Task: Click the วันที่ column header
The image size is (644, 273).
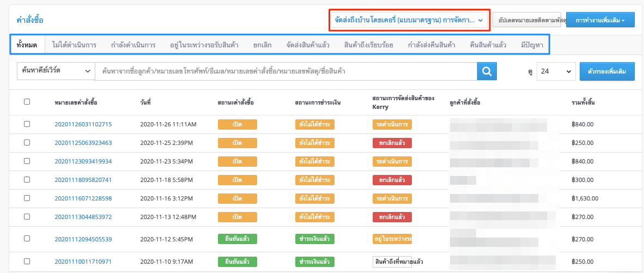Action: [145, 102]
